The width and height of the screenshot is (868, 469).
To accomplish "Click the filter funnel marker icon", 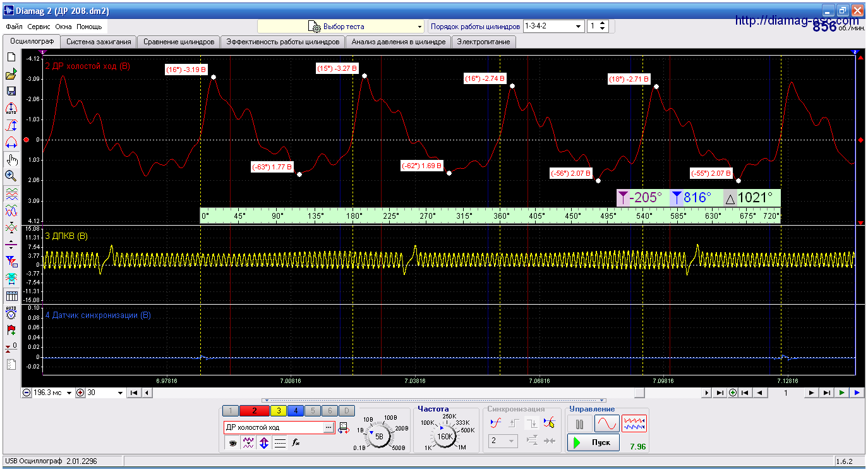I will pos(11,261).
